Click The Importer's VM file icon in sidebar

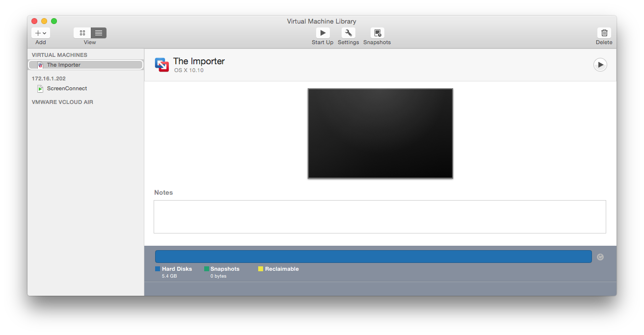point(40,65)
